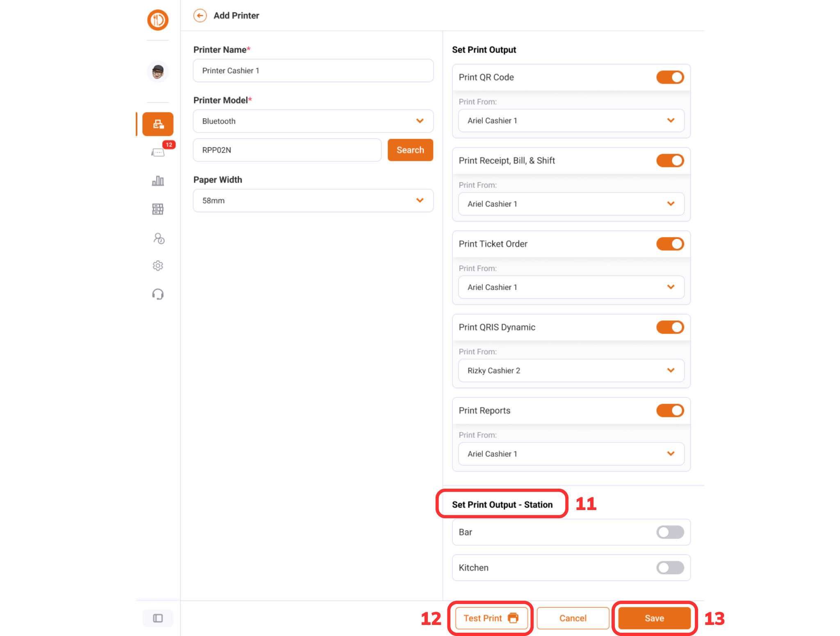Image resolution: width=840 pixels, height=636 pixels.
Task: Collapse the sidebar using the panel icon
Action: tap(158, 618)
